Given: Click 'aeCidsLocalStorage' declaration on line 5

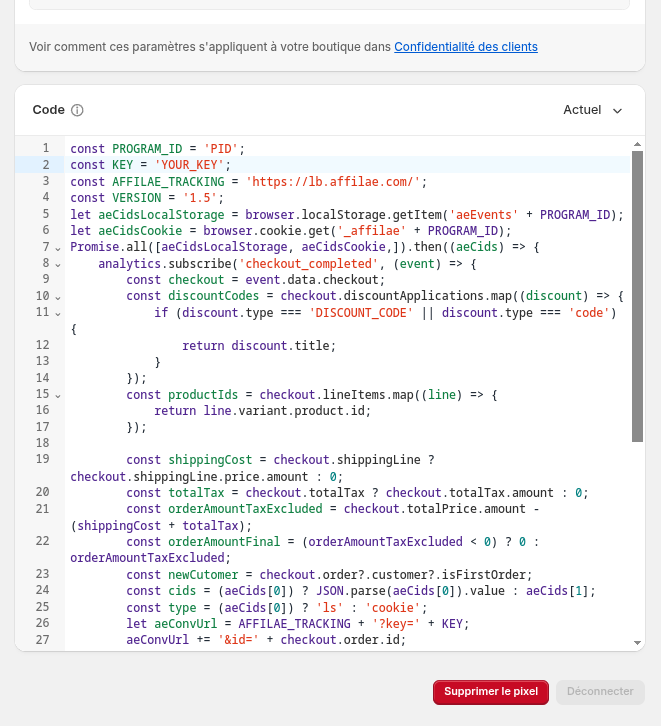Looking at the screenshot, I should tap(161, 214).
